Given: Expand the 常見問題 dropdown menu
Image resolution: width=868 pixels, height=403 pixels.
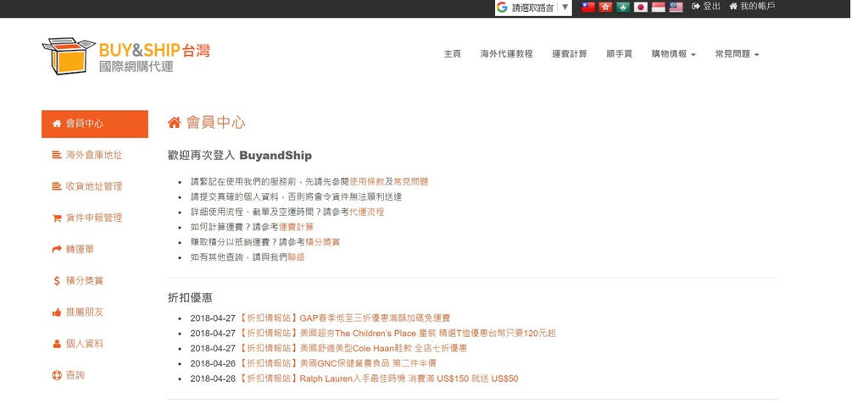Looking at the screenshot, I should coord(737,54).
